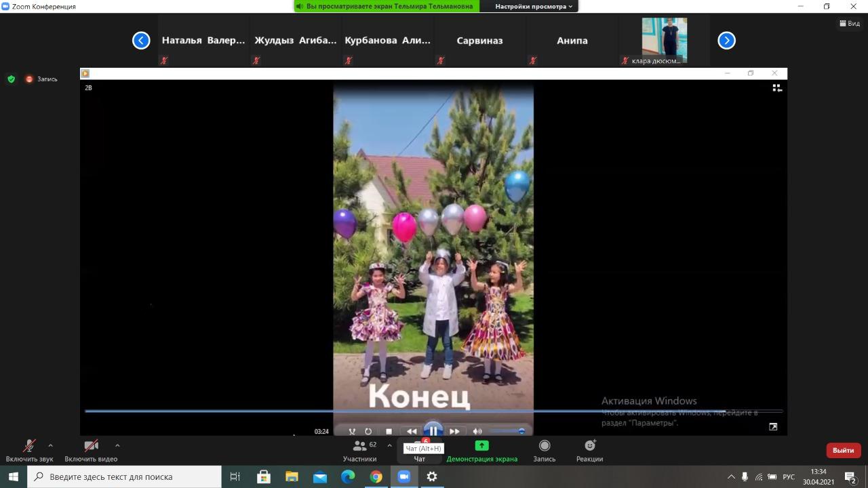Open the Настройки просмотра dropdown
This screenshot has width=868, height=488.
point(533,6)
